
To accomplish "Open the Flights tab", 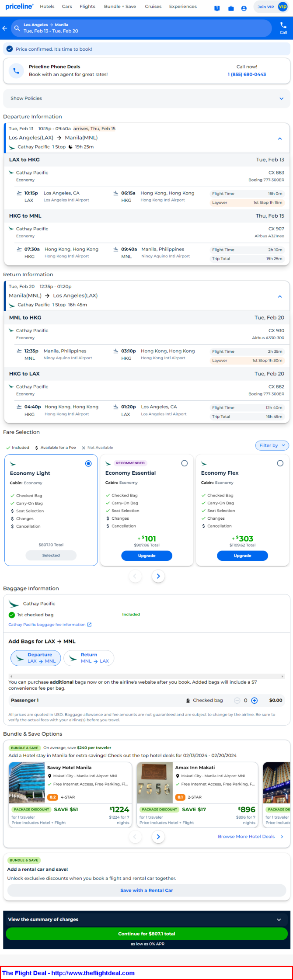I will [x=87, y=7].
